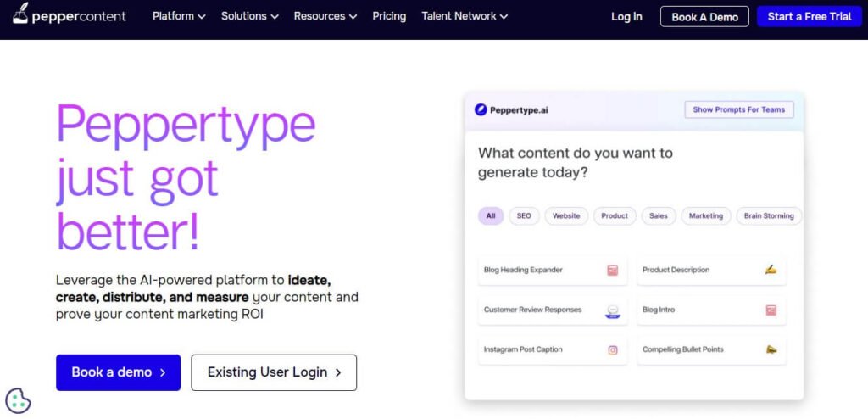
Task: Click the blue Book a demo button
Action: pos(119,372)
